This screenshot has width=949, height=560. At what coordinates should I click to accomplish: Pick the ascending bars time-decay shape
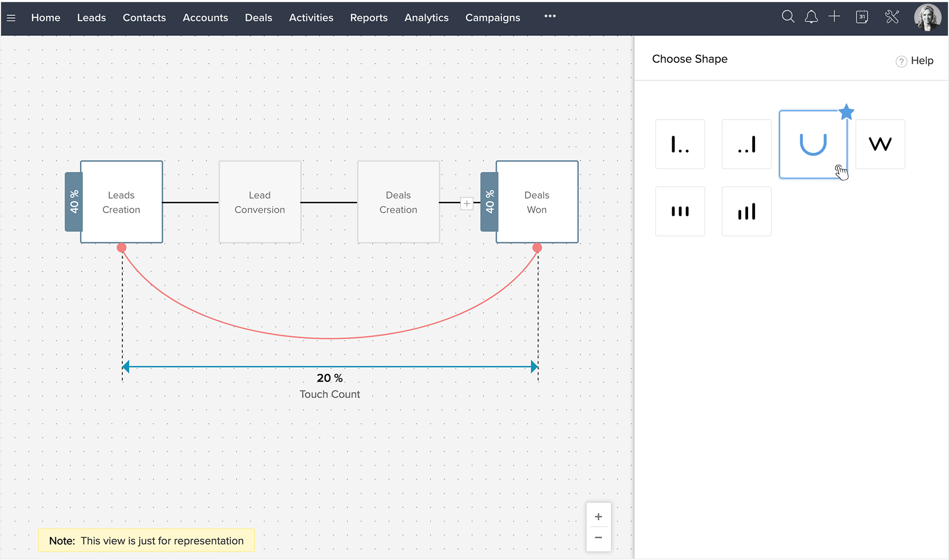coord(746,211)
